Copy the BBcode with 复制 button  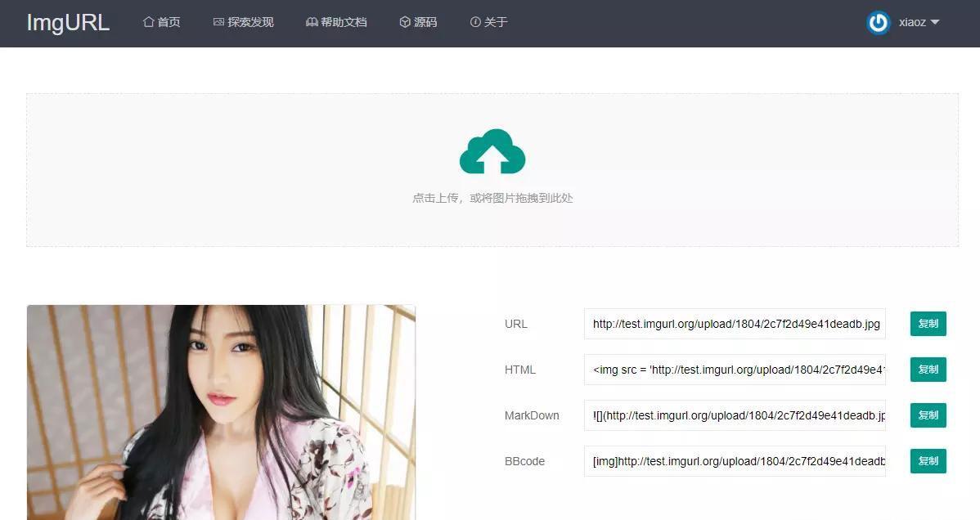click(x=928, y=461)
